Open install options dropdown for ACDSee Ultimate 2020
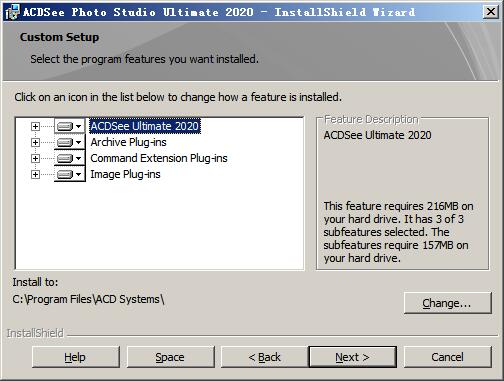Viewport: 504px width, 381px height. pos(70,126)
